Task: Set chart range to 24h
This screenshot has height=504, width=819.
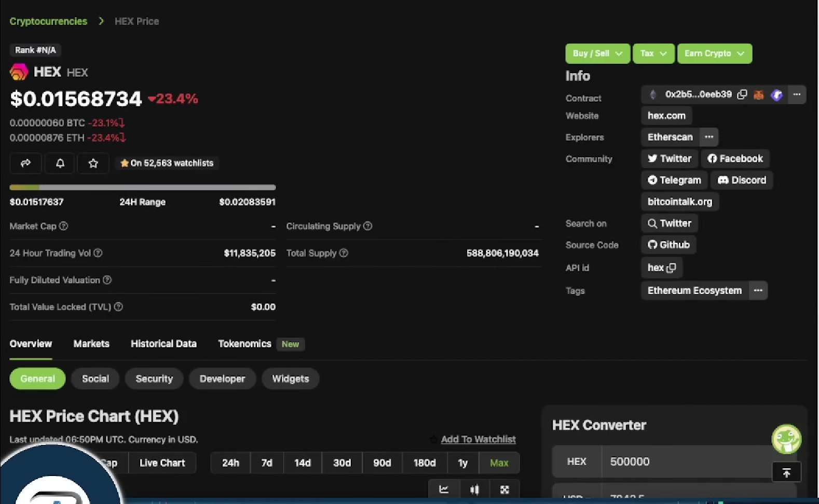Action: tap(230, 463)
